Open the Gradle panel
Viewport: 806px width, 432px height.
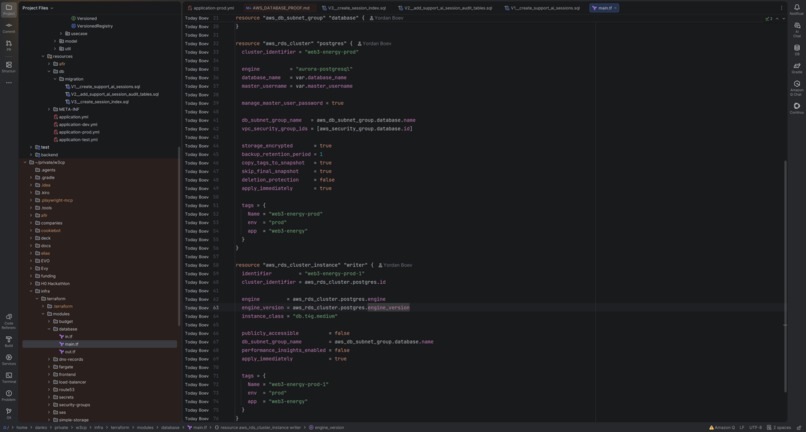(x=797, y=68)
